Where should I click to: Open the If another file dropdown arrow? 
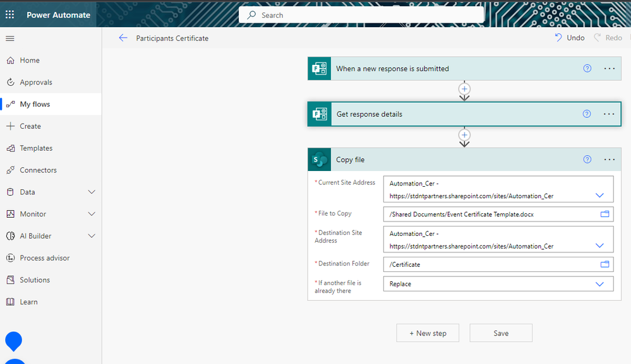(x=599, y=284)
